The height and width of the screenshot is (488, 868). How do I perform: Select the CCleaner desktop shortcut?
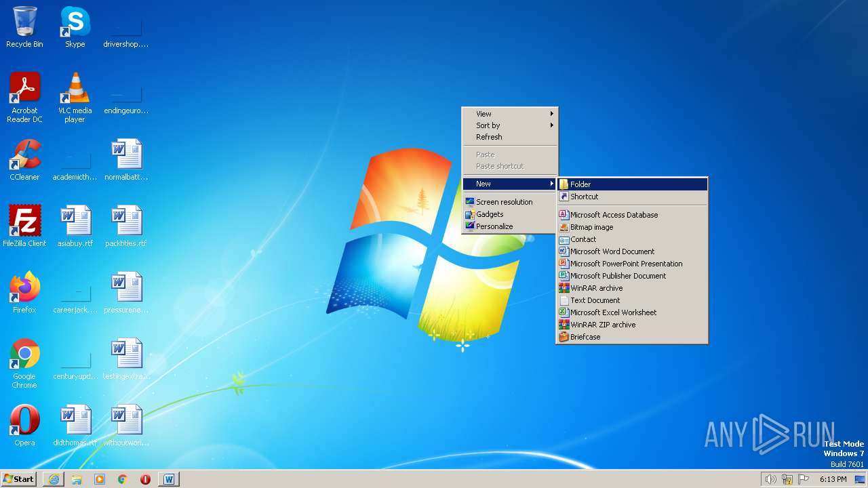coord(24,160)
